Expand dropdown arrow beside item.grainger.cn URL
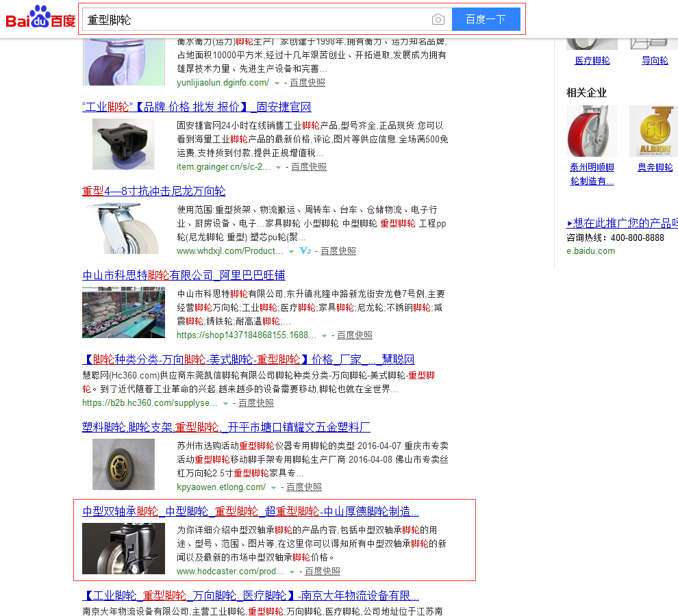Screen dimensions: 678x616 point(278,167)
